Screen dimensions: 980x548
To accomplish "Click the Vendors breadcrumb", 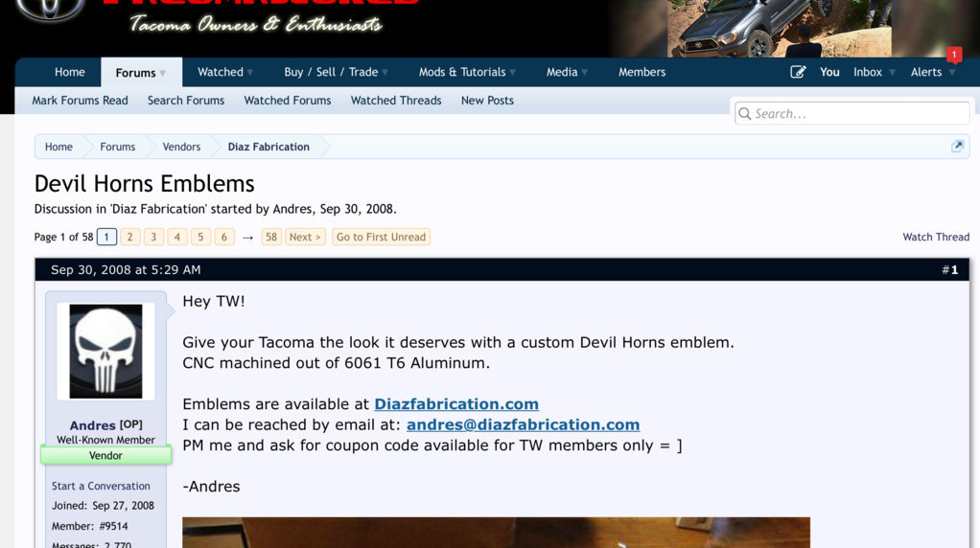I will click(181, 147).
